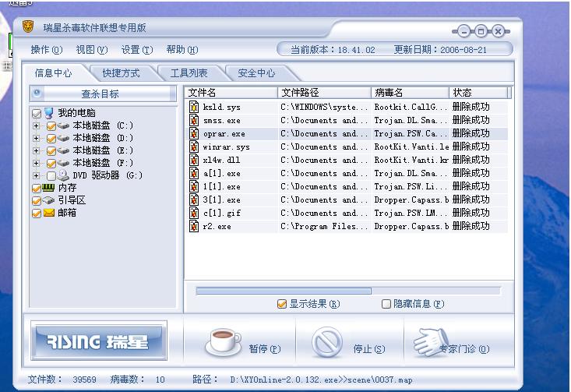The height and width of the screenshot is (392, 571).
Task: Click the virus file icon for r2.exe
Action: (x=194, y=226)
